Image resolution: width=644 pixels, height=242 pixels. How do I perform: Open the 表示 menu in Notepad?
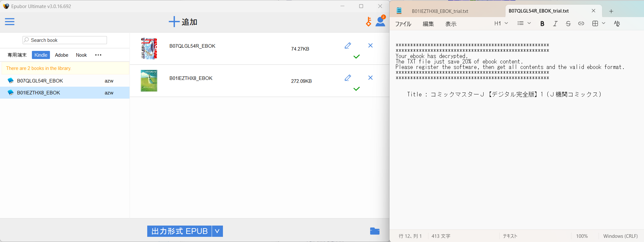coord(451,24)
